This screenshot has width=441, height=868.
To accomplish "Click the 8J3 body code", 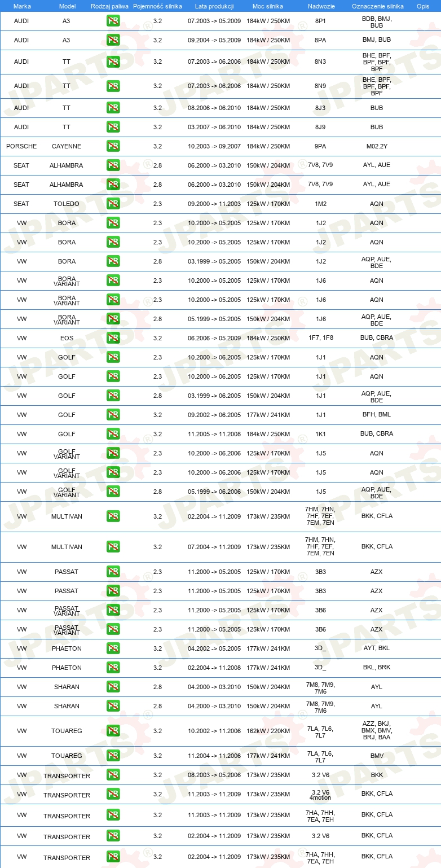I will (320, 108).
